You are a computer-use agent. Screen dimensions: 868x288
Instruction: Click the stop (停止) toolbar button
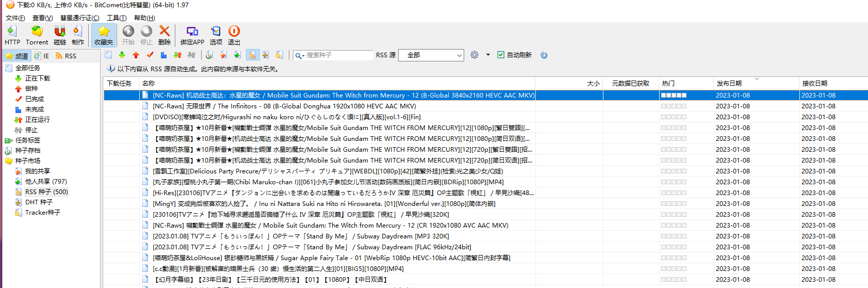pyautogui.click(x=146, y=35)
